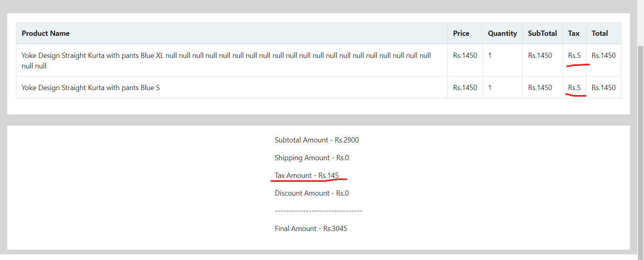This screenshot has height=260, width=644.
Task: Click the Tax Amount Rs.145 line
Action: tap(307, 175)
